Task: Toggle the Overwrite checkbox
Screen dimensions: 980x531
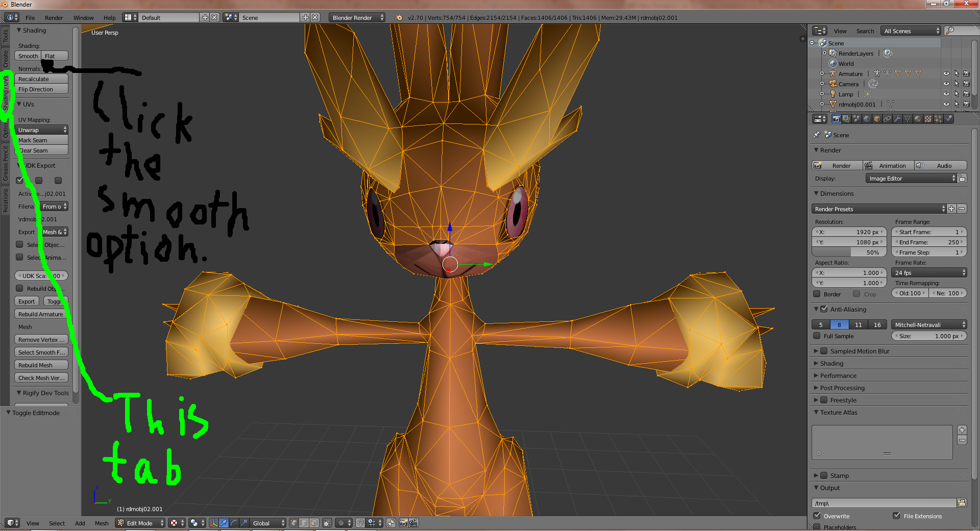Action: [817, 516]
